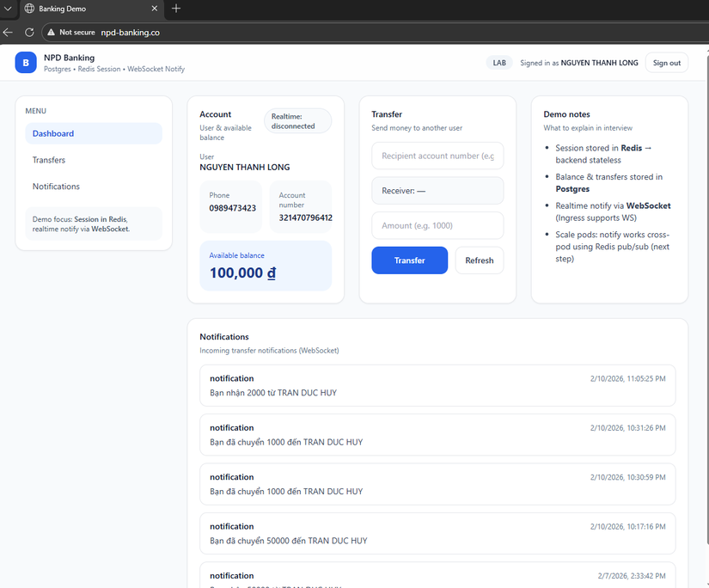Click 'Scale pods' demo note
The image size is (709, 588).
point(612,247)
